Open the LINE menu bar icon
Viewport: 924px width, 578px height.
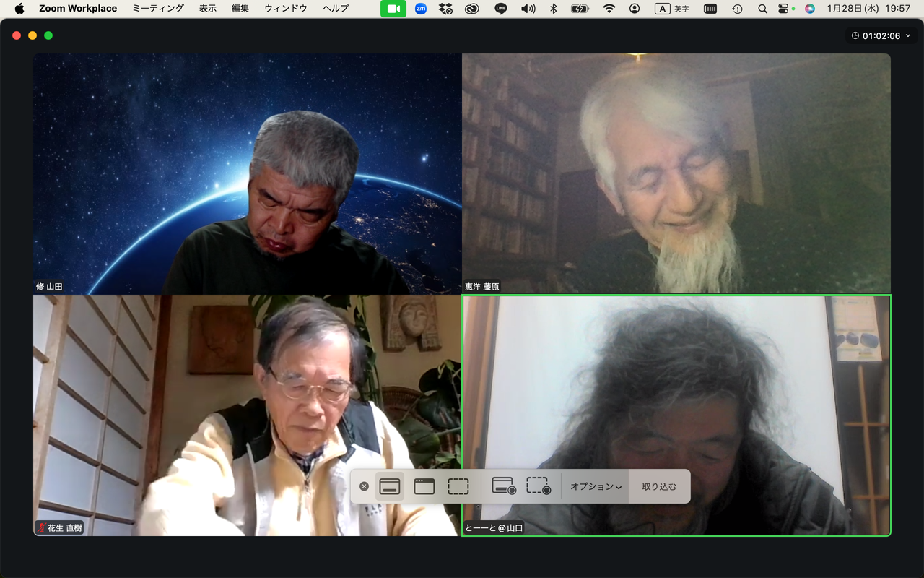coord(501,9)
